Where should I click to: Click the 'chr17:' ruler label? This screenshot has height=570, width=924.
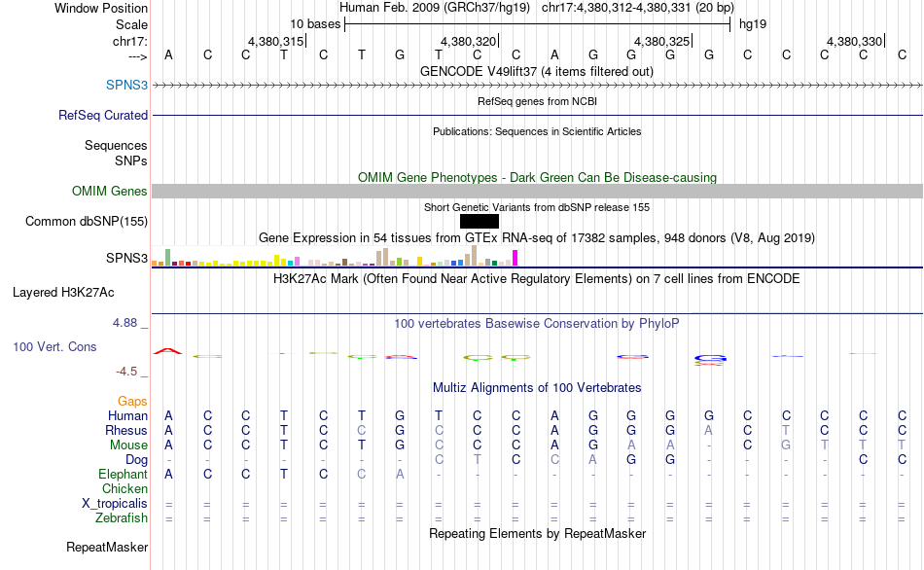click(129, 41)
